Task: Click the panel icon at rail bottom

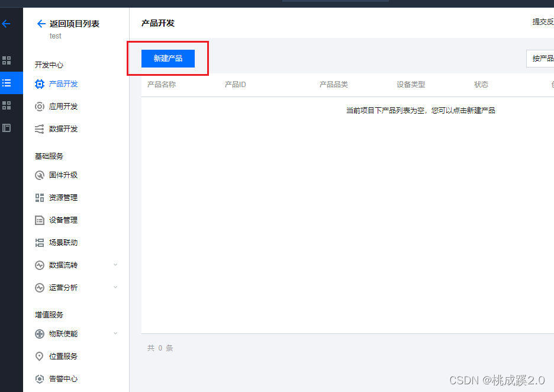Action: coord(11,128)
